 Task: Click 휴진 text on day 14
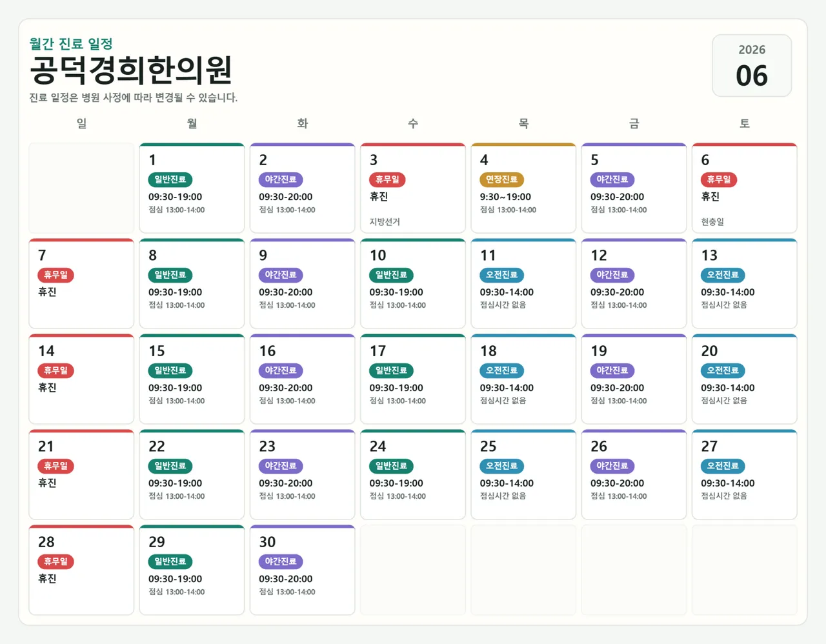coord(47,388)
